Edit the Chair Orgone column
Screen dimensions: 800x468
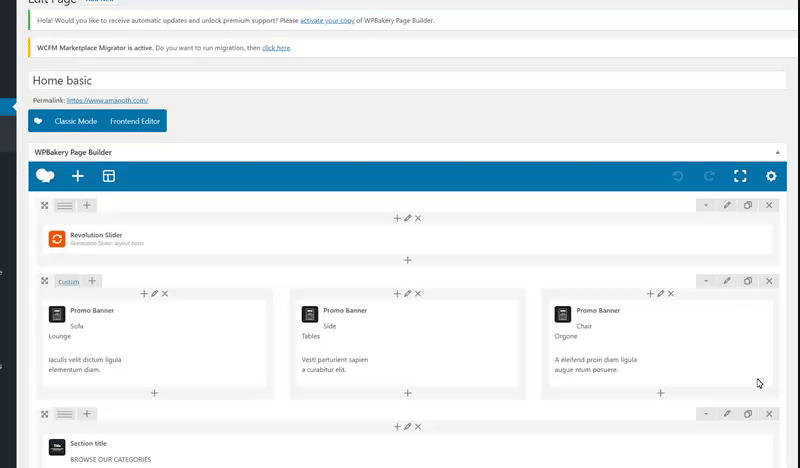(x=661, y=294)
